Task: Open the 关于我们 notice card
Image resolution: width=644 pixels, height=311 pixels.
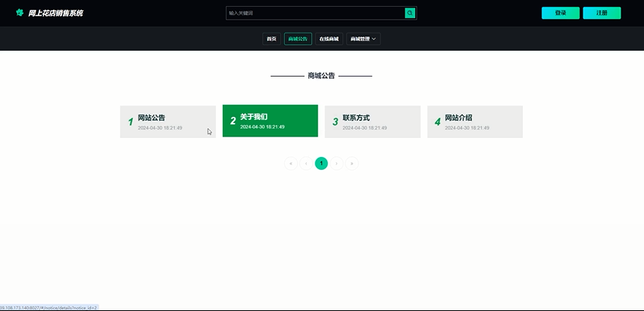Action: (x=270, y=121)
